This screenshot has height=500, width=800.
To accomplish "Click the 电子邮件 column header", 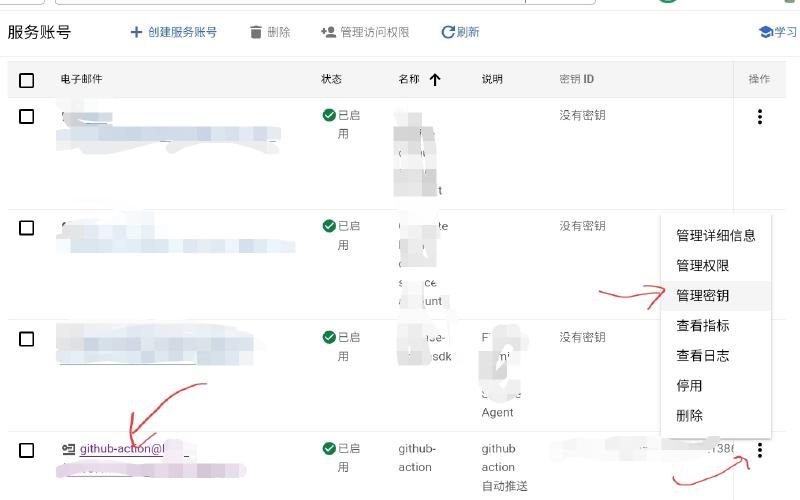I will pos(81,79).
